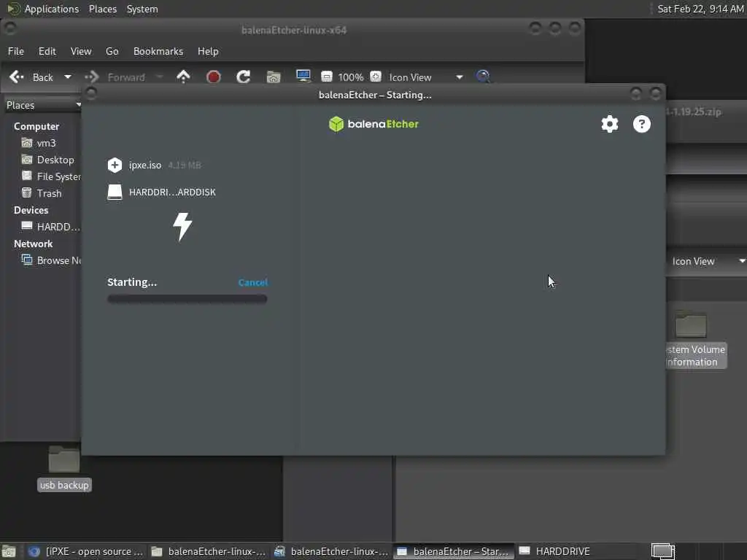Go to home folder icon
747x560 pixels.
(x=274, y=77)
